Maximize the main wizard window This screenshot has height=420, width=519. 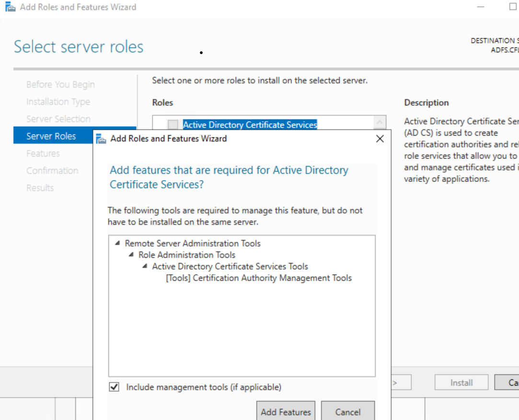pyautogui.click(x=513, y=7)
